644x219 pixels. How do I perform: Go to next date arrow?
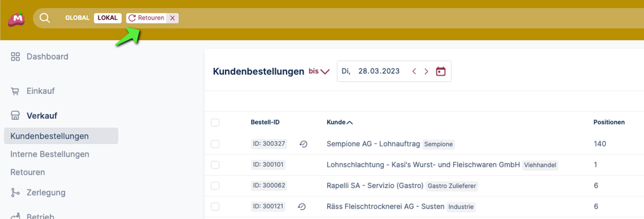(426, 71)
